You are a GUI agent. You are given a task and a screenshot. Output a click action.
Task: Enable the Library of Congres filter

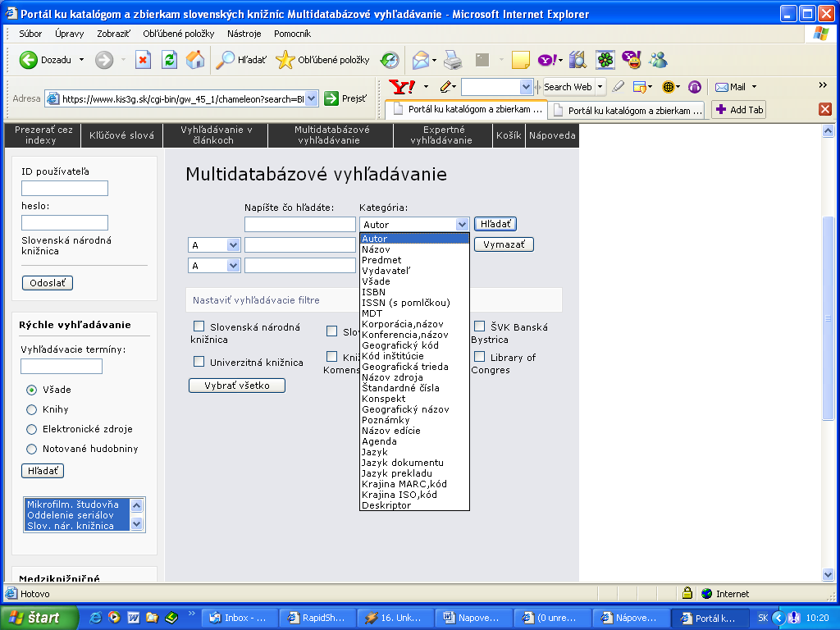tap(479, 356)
